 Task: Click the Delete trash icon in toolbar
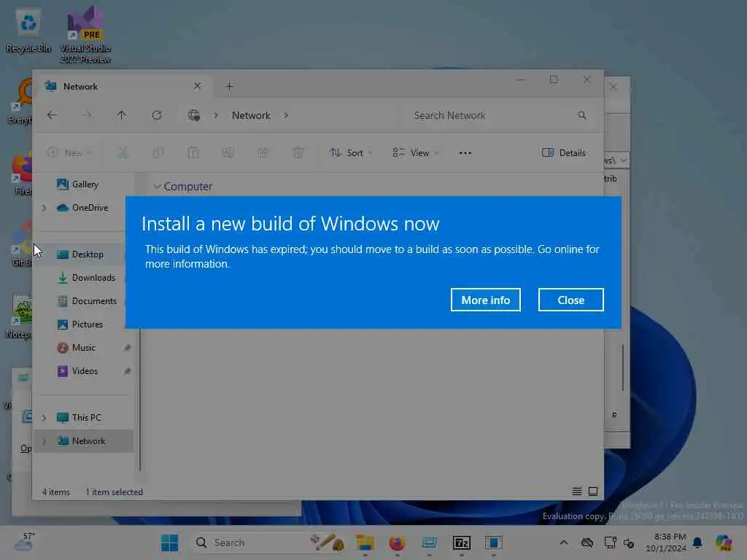click(298, 153)
